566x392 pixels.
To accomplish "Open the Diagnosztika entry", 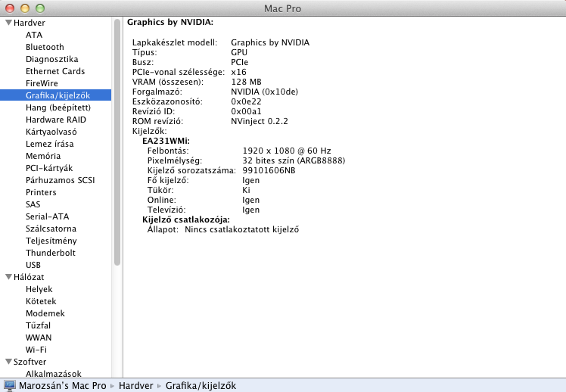I will pyautogui.click(x=52, y=59).
